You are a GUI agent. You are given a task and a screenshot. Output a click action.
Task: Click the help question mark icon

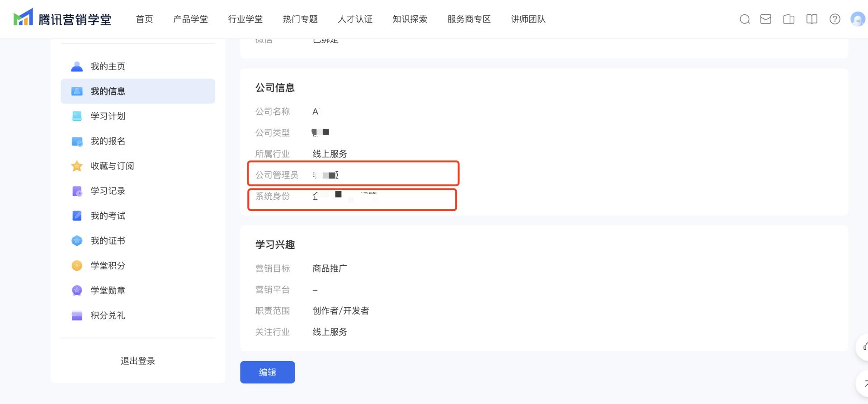point(835,19)
